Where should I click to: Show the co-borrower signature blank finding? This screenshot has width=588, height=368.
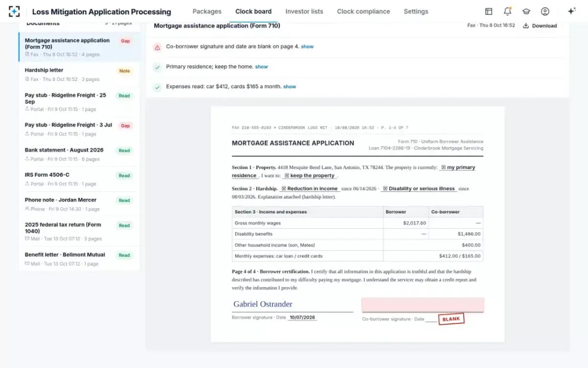307,47
